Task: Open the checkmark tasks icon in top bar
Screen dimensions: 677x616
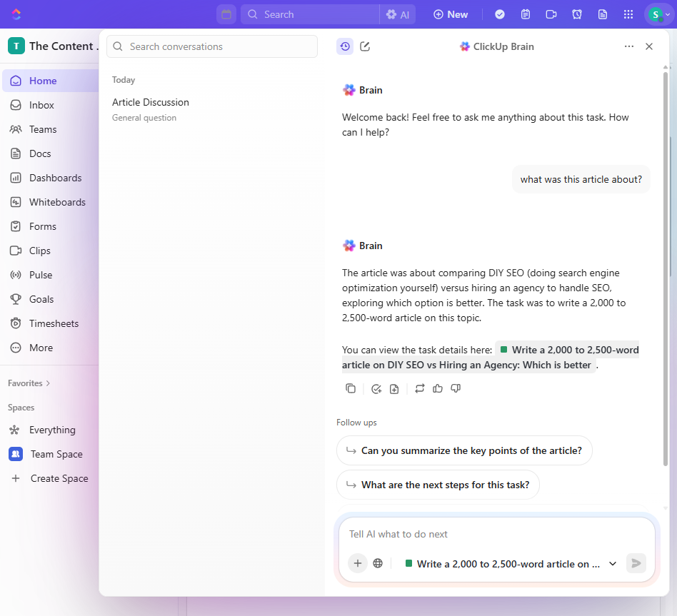Action: [500, 14]
